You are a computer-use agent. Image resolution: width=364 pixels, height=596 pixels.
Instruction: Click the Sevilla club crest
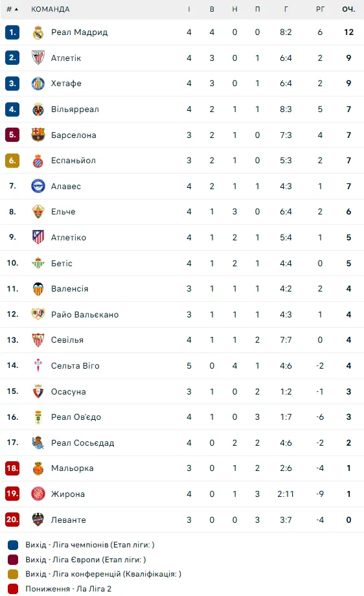(x=38, y=340)
